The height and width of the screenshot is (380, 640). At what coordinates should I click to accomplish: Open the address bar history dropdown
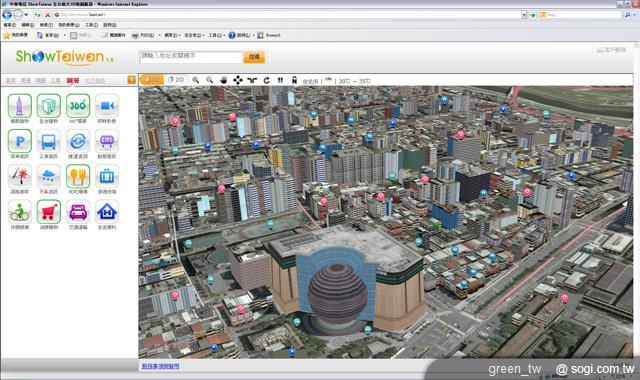[x=524, y=15]
